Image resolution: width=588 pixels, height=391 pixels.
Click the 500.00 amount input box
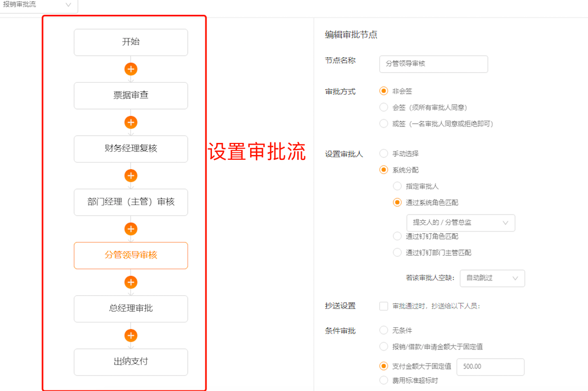[490, 367]
